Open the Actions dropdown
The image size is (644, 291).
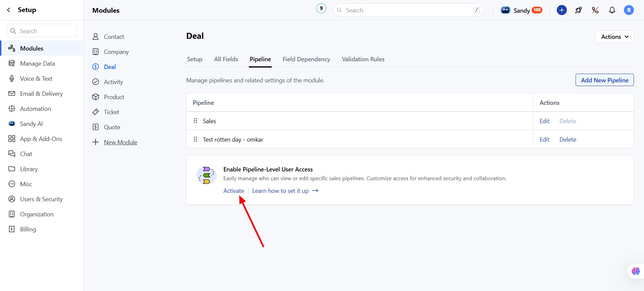[x=614, y=37]
